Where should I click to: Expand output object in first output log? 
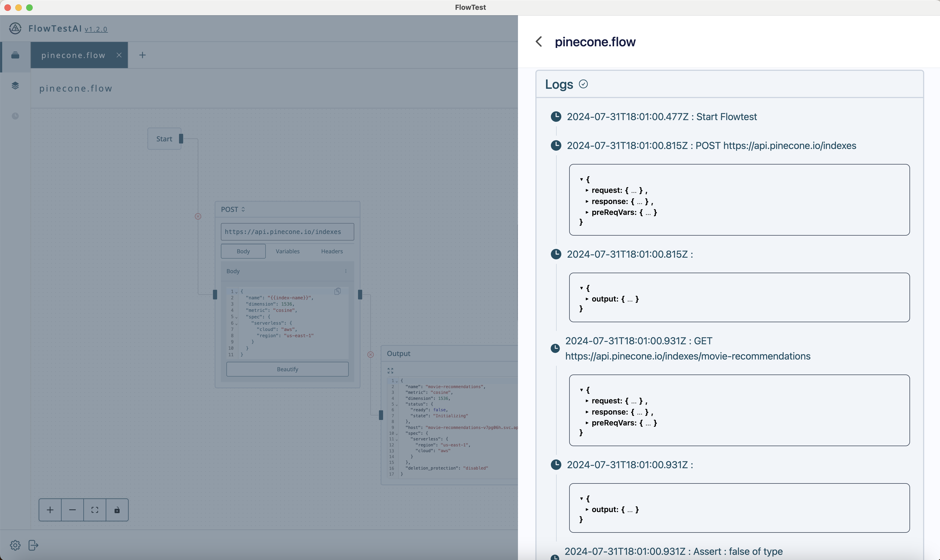coord(587,299)
